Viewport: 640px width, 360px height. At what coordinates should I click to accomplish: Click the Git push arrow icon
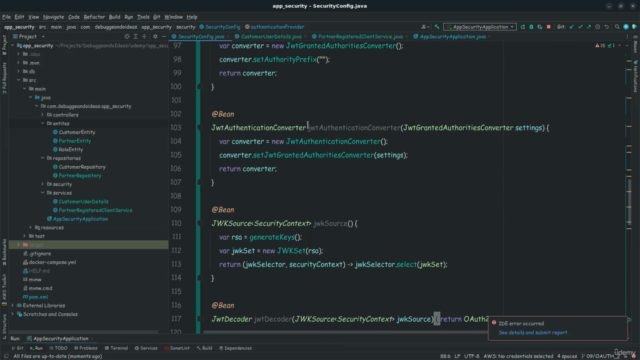589,27
